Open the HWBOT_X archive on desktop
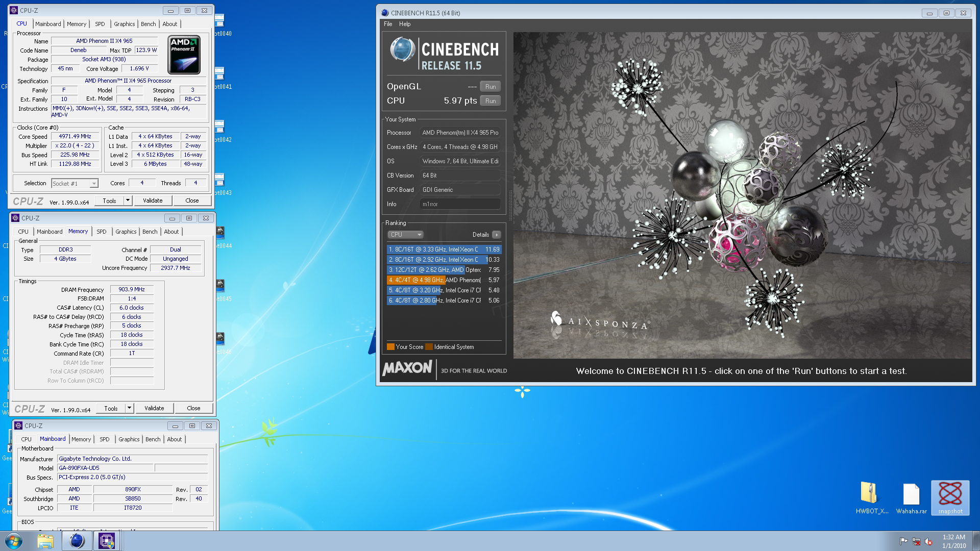The image size is (980, 551). coord(872,498)
